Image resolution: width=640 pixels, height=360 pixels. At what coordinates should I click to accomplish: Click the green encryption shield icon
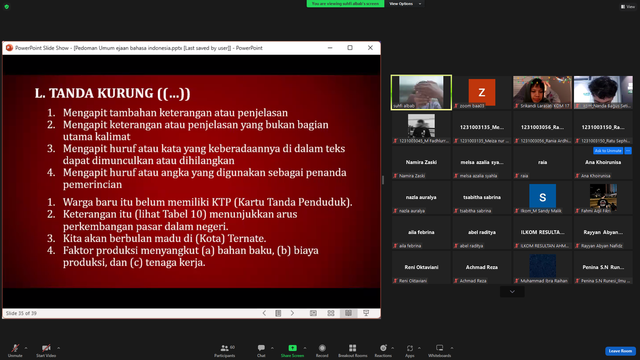[7, 7]
